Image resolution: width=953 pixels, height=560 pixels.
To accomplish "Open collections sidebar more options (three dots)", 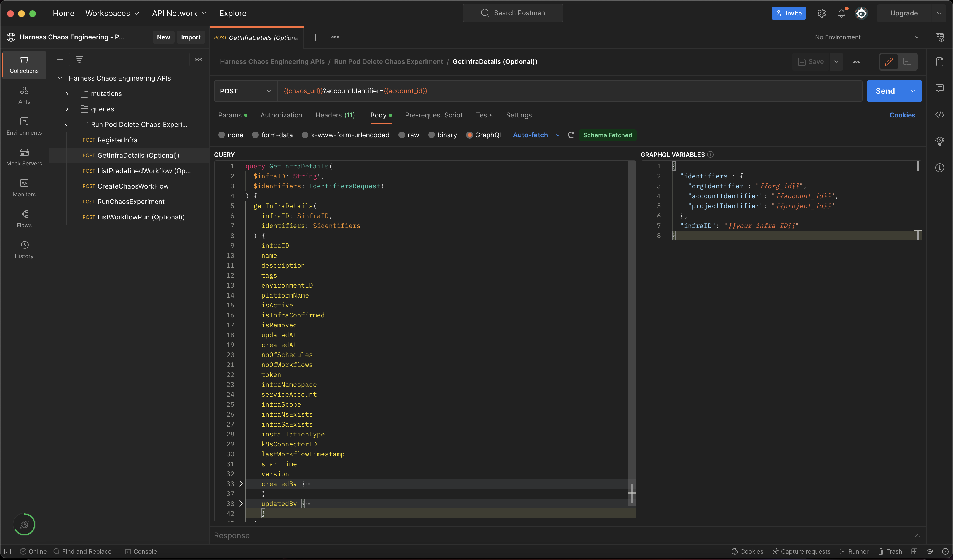I will (x=199, y=59).
